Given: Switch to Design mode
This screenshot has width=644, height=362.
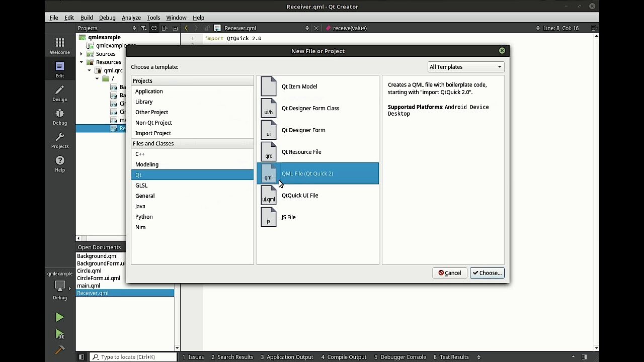Looking at the screenshot, I should [x=60, y=93].
